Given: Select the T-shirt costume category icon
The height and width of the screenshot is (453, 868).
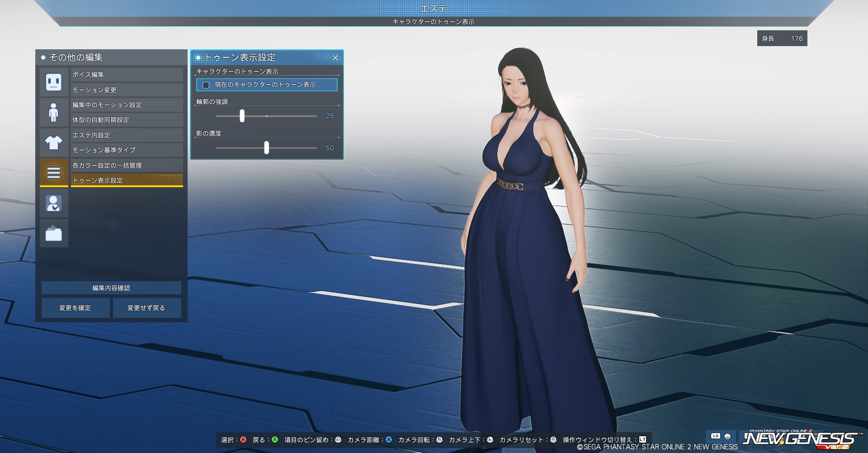Looking at the screenshot, I should pyautogui.click(x=54, y=142).
